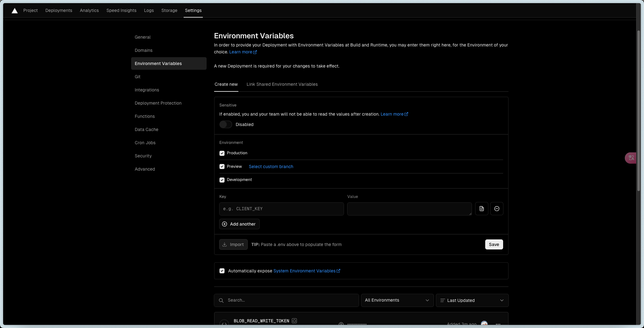Click the Import .env button
The width and height of the screenshot is (644, 328).
click(233, 244)
